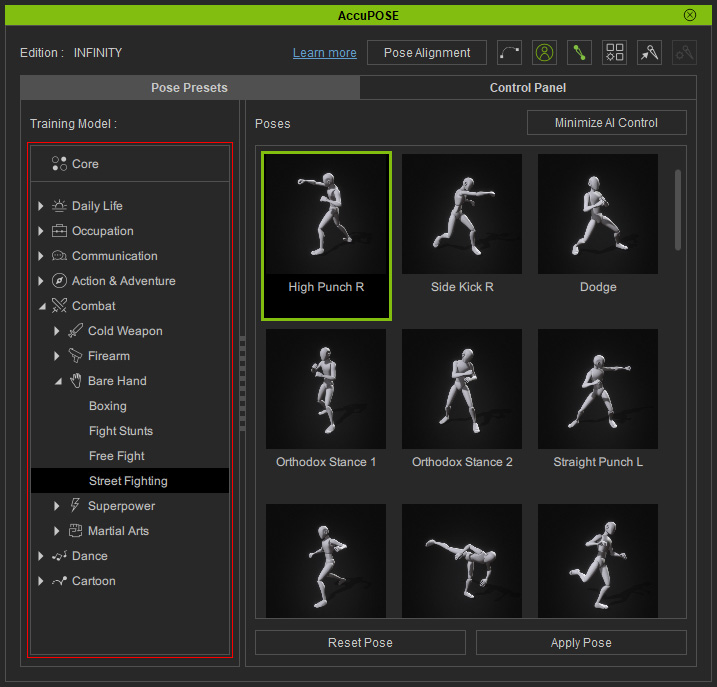The height and width of the screenshot is (687, 717).
Task: Click the Core training model icon
Action: [x=59, y=164]
